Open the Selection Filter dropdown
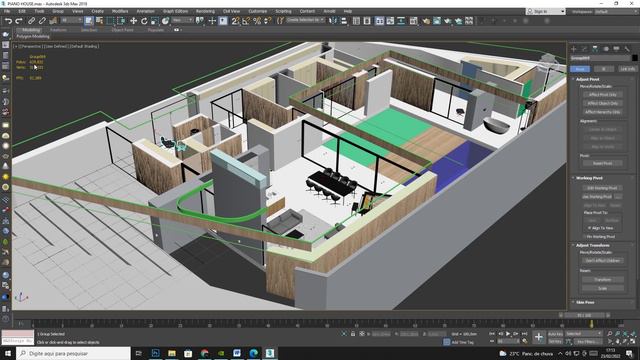Viewport: 640px width, 360px height. (x=71, y=20)
